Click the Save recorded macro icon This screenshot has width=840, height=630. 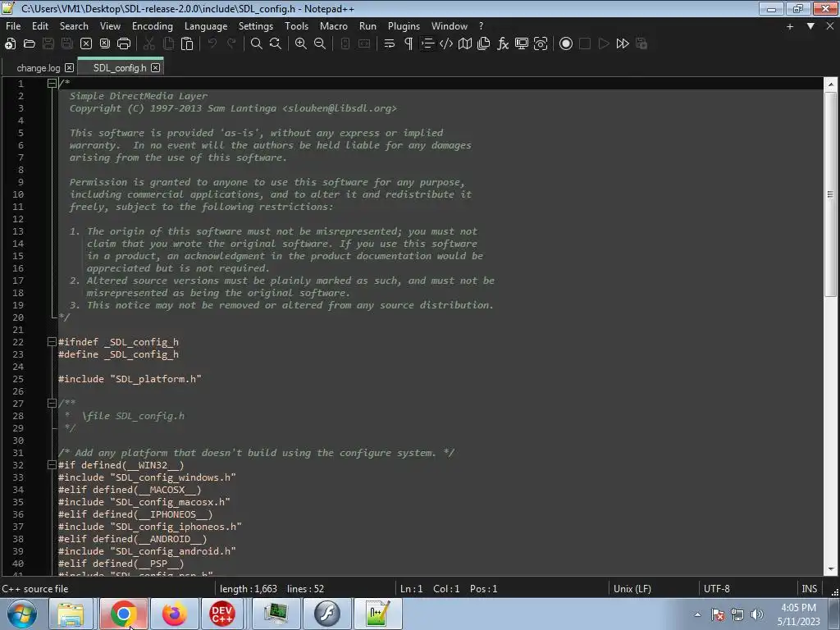click(x=641, y=44)
